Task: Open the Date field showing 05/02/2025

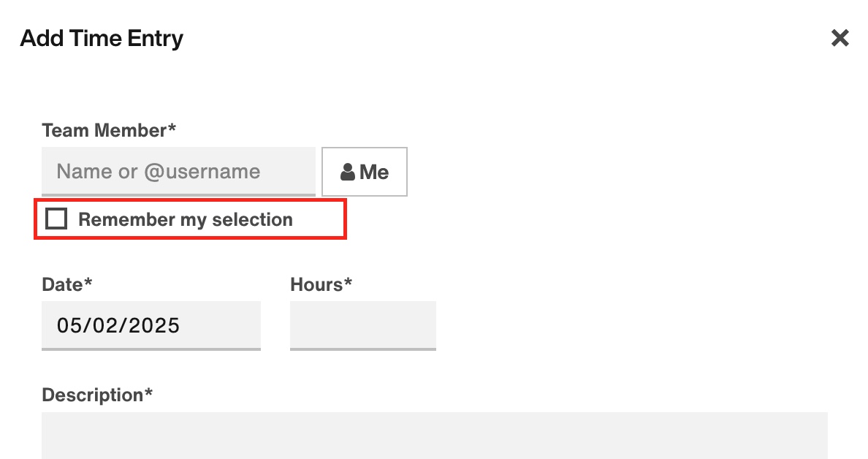Action: [151, 325]
